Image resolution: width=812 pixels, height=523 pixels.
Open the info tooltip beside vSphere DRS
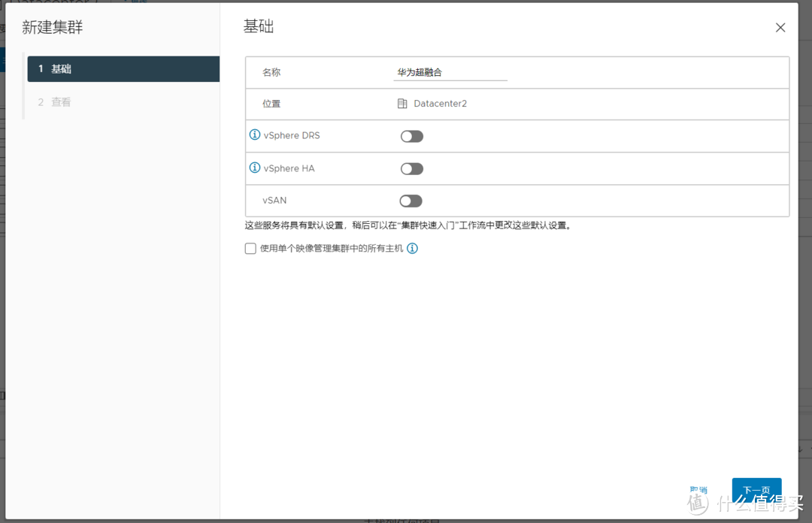click(x=254, y=135)
